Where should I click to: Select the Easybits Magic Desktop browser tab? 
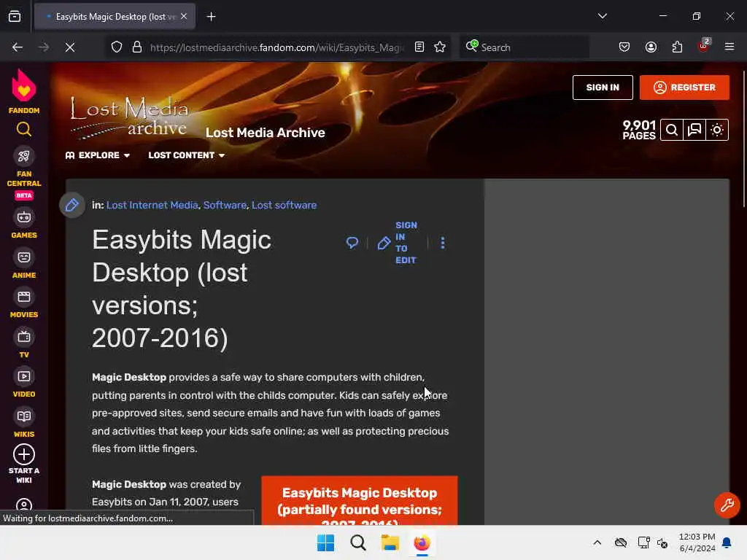(115, 17)
